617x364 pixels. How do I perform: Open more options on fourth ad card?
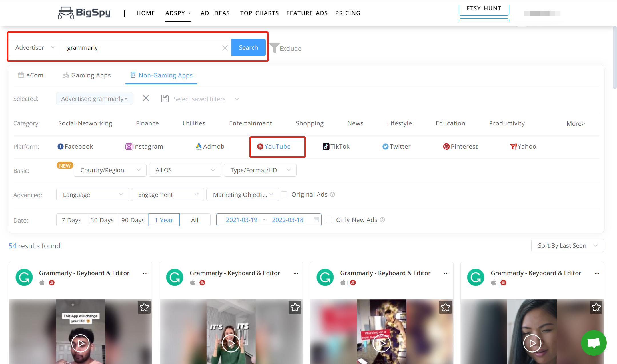(x=597, y=273)
